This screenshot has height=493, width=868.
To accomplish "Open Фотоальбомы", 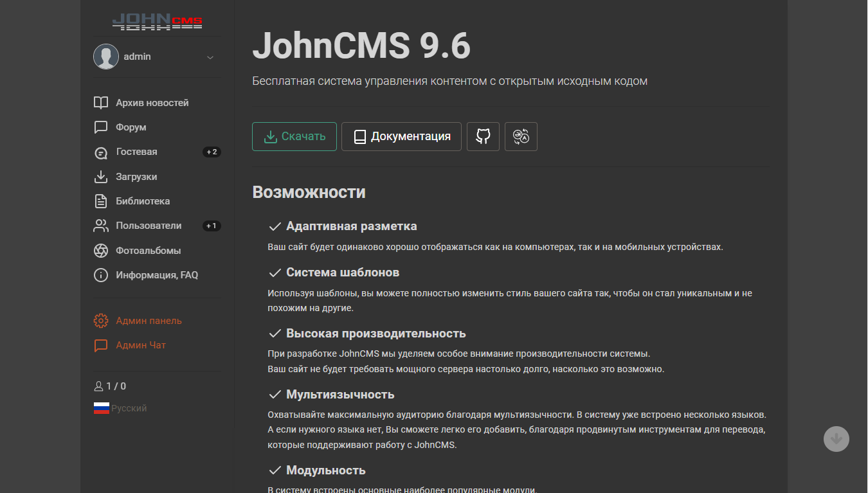I will 149,251.
